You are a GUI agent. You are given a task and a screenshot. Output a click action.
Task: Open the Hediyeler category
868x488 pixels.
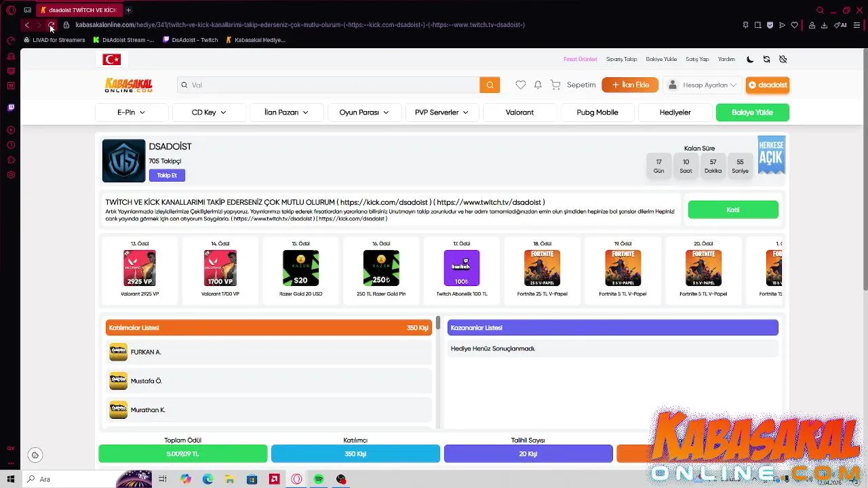pos(675,113)
